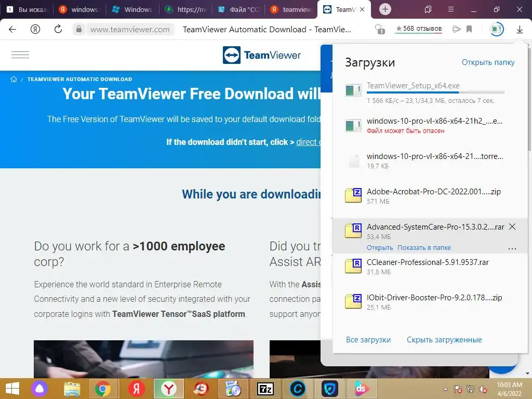Reload the TeamViewer page

click(58, 29)
